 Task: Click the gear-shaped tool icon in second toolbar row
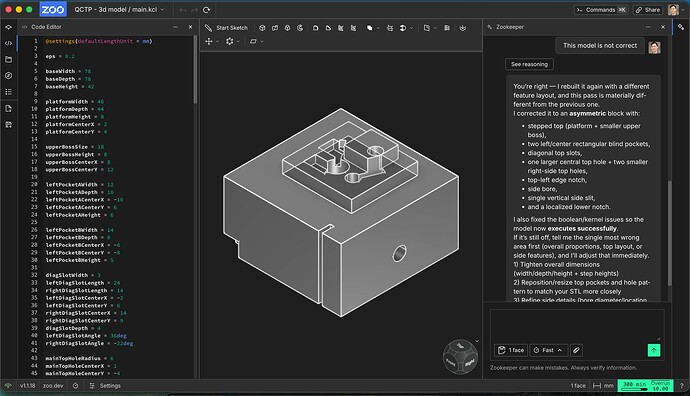tap(230, 41)
